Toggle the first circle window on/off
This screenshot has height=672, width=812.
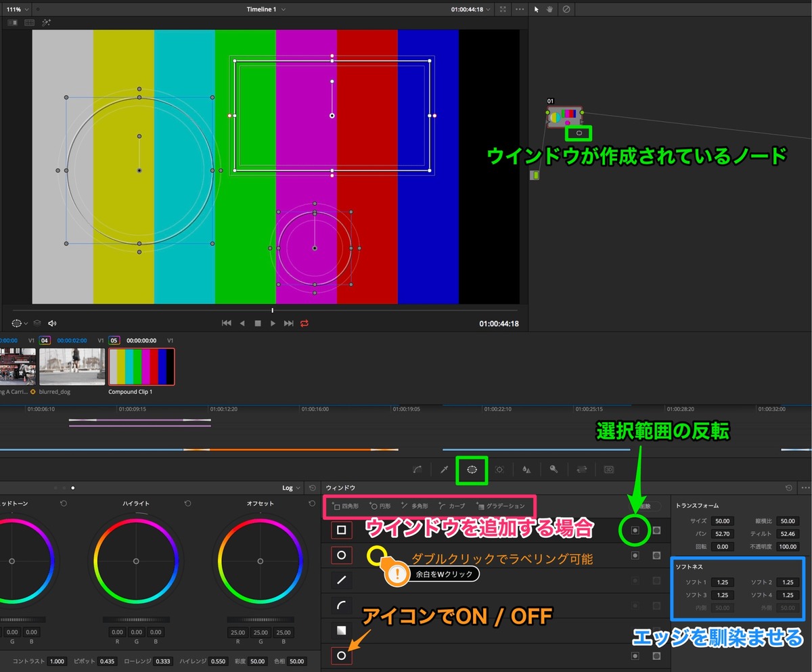point(341,555)
